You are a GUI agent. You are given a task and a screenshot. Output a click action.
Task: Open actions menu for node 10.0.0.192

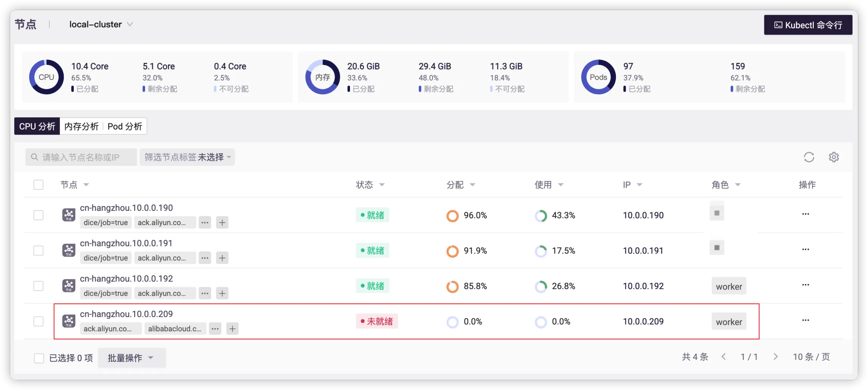[x=805, y=285]
